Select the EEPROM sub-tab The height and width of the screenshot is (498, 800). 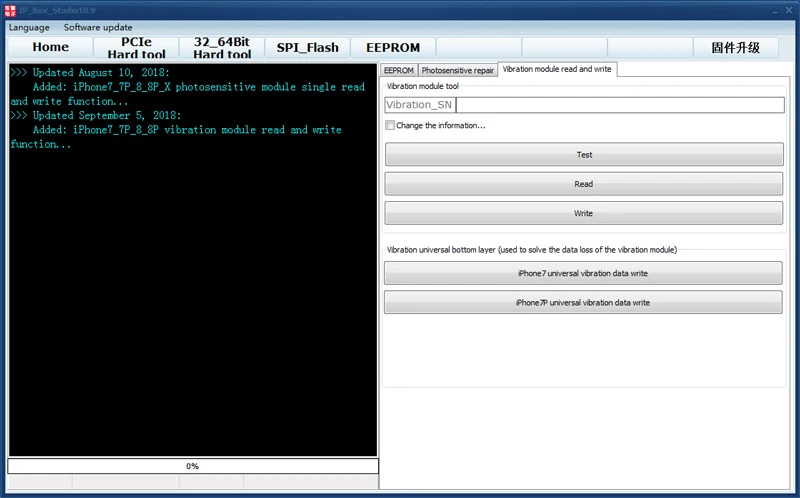click(x=399, y=70)
